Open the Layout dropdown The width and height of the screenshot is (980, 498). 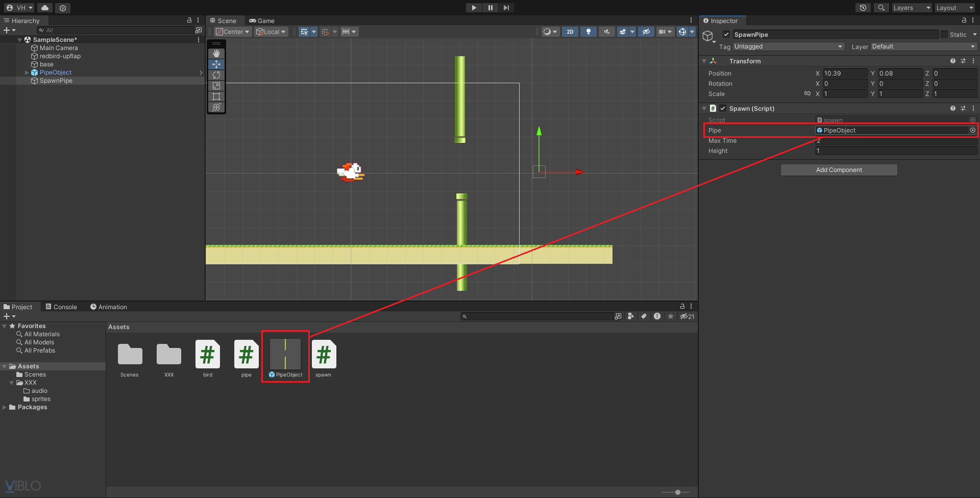point(954,8)
